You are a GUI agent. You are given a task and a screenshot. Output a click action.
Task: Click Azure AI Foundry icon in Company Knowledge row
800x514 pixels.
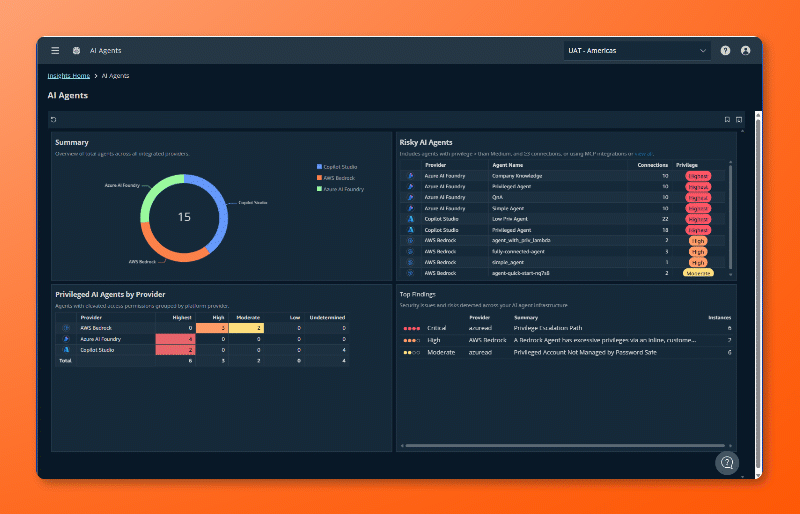pos(410,176)
